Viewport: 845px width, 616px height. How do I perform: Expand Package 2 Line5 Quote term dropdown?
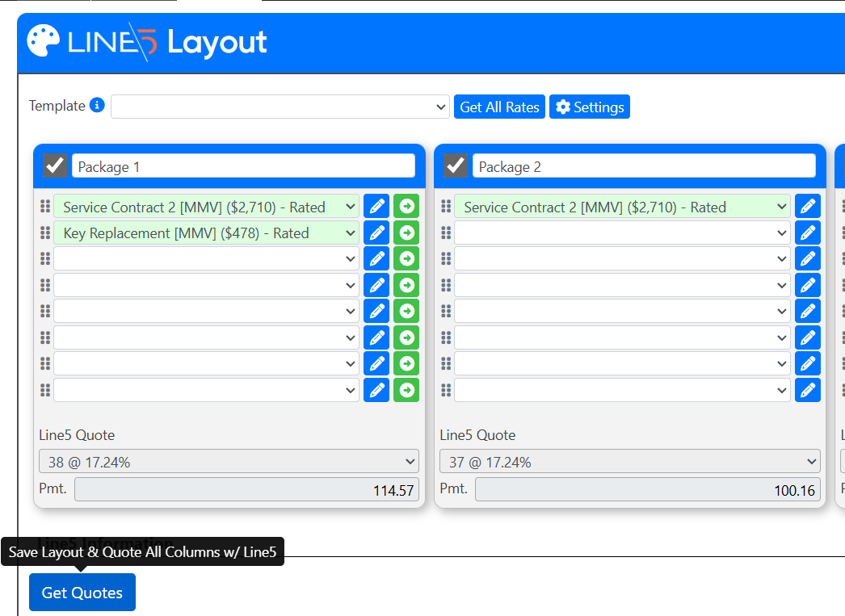click(x=629, y=462)
